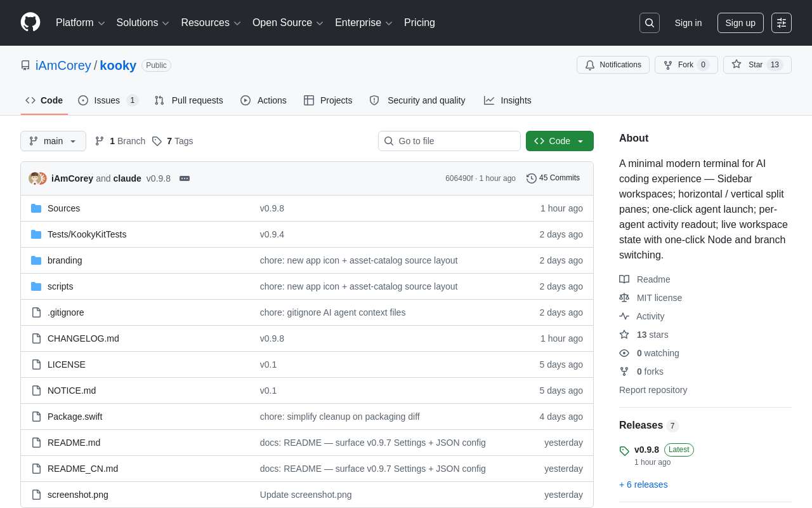Screen dimensions: 812x508
Task: View the 45 Commits history
Action: 553,178
